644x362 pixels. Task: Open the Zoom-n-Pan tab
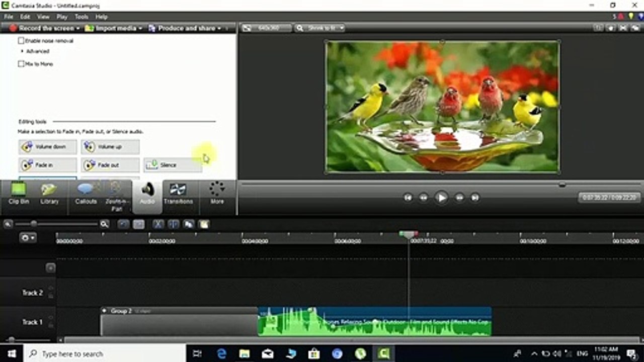[116, 195]
